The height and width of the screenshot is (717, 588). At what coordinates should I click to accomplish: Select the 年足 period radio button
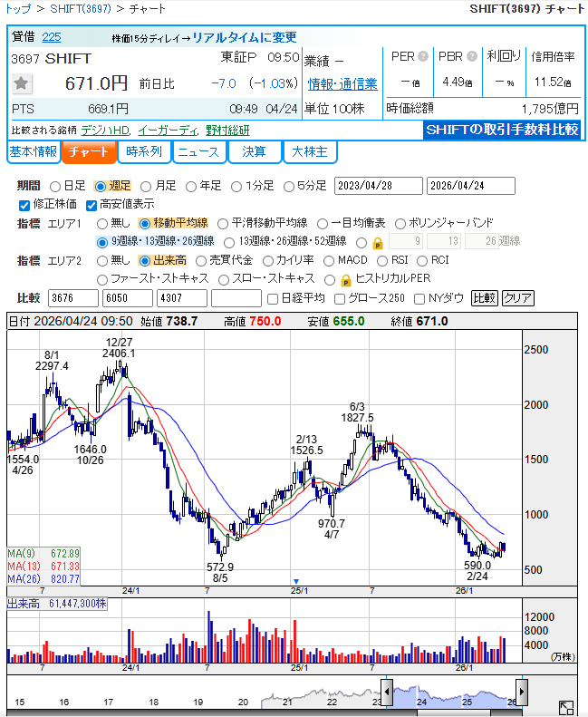[191, 187]
